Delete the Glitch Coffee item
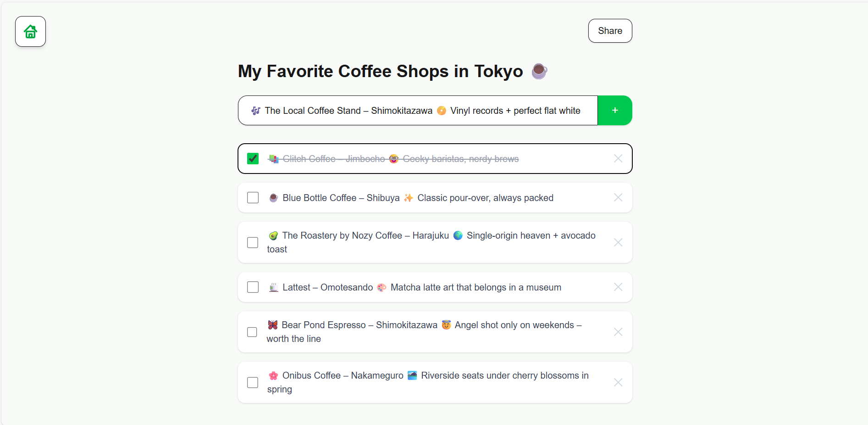868x425 pixels. [x=618, y=159]
